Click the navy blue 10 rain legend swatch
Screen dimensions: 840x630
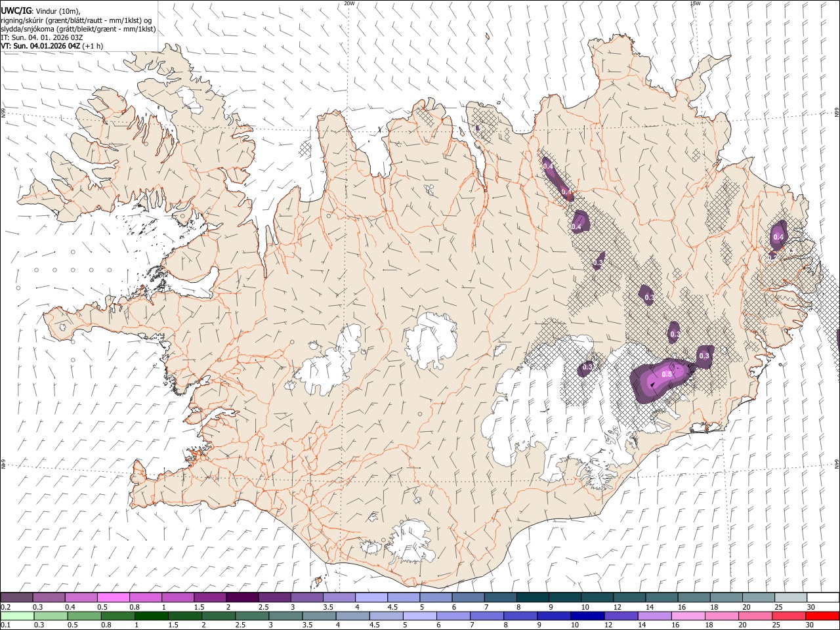[587, 616]
